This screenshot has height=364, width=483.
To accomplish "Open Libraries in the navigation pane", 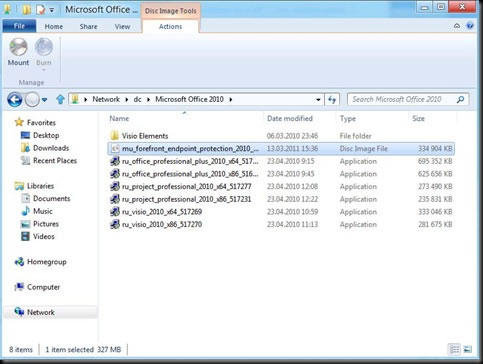I will tap(40, 186).
